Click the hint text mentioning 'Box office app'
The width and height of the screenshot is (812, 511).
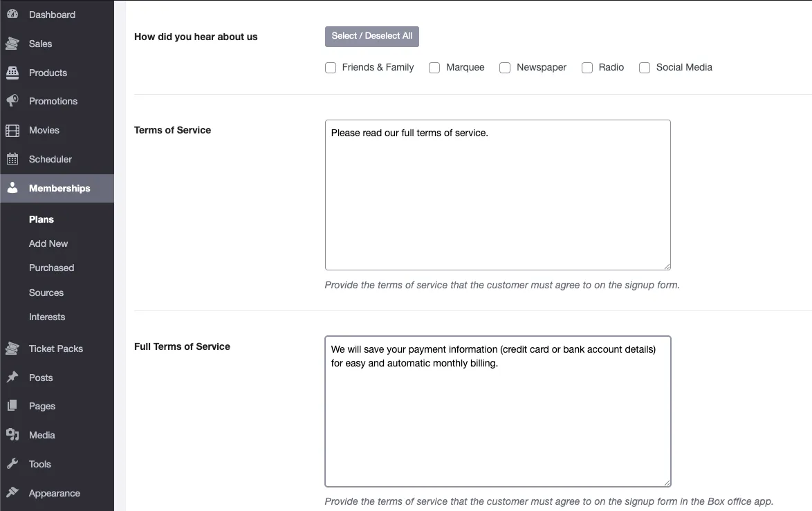pyautogui.click(x=549, y=502)
